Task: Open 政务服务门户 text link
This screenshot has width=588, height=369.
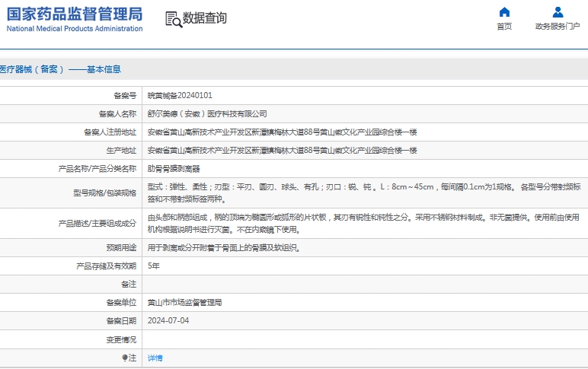Action: 558,26
